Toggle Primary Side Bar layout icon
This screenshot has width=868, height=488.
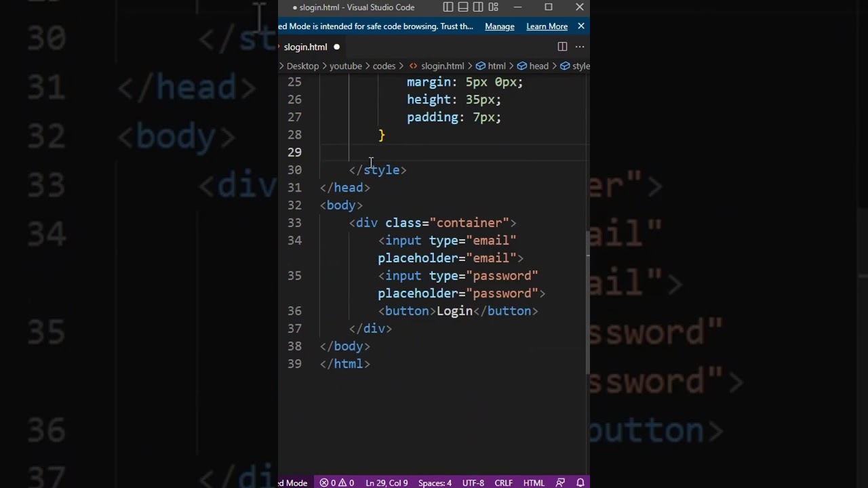pyautogui.click(x=448, y=7)
